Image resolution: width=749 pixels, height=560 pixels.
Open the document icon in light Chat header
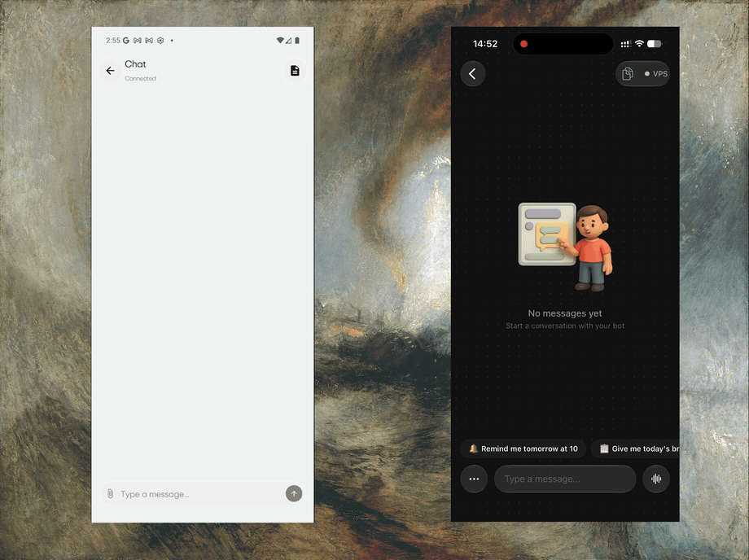pyautogui.click(x=295, y=71)
